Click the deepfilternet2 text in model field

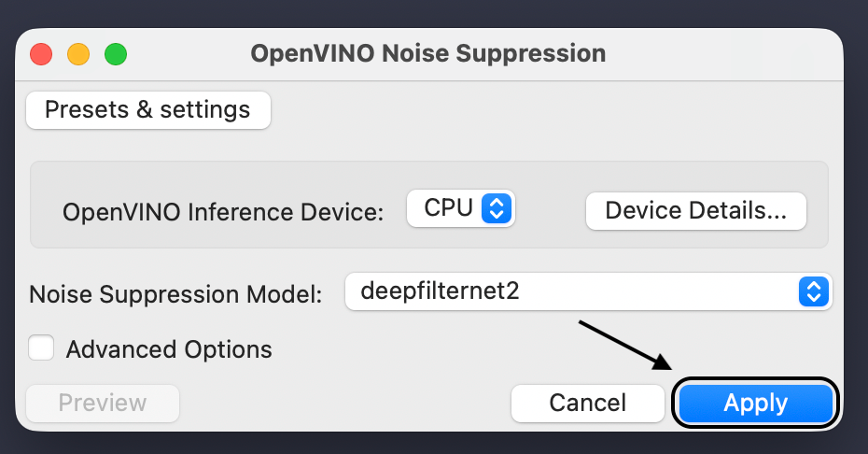point(440,291)
